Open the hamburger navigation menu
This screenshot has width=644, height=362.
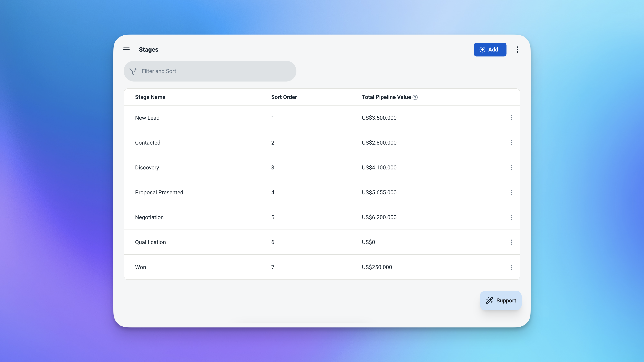click(x=126, y=50)
